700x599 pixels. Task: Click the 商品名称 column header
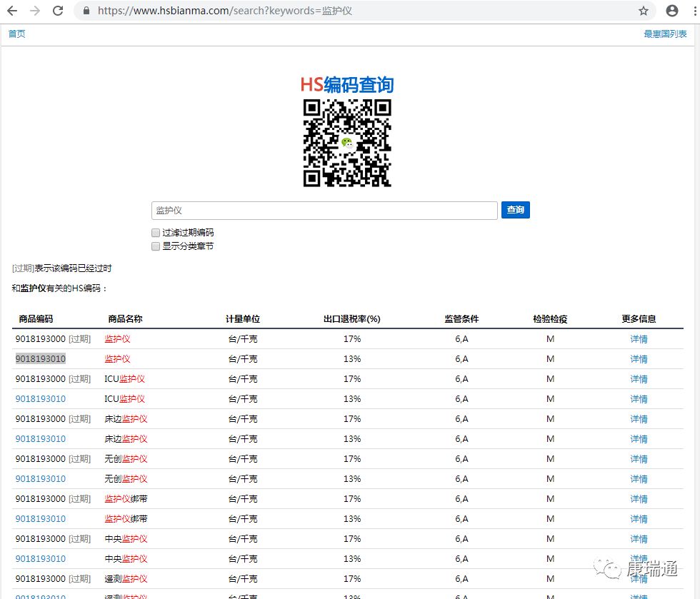coord(125,318)
